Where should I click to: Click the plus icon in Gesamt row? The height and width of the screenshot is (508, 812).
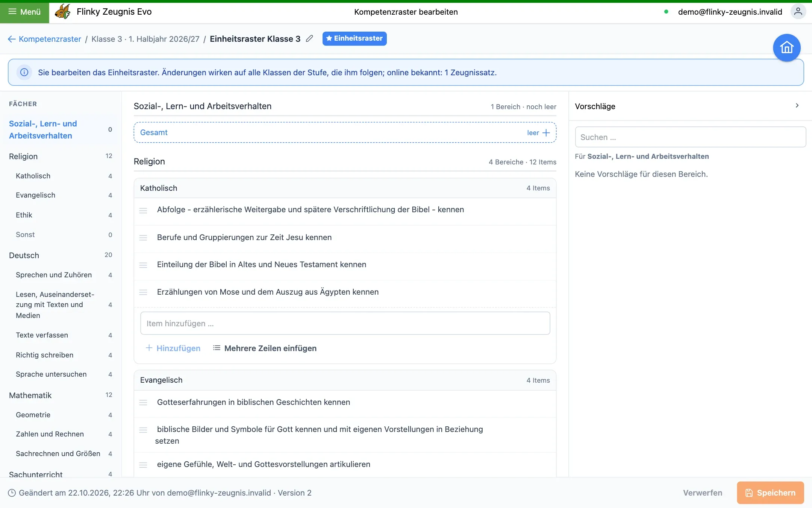(x=546, y=132)
